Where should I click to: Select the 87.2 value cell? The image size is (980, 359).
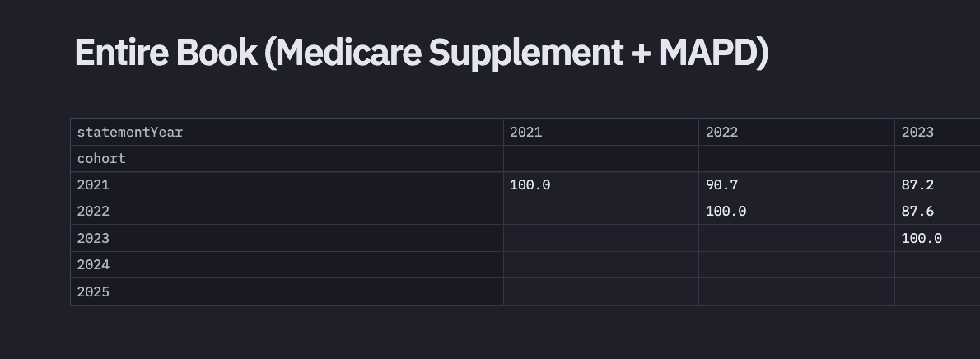pyautogui.click(x=917, y=185)
